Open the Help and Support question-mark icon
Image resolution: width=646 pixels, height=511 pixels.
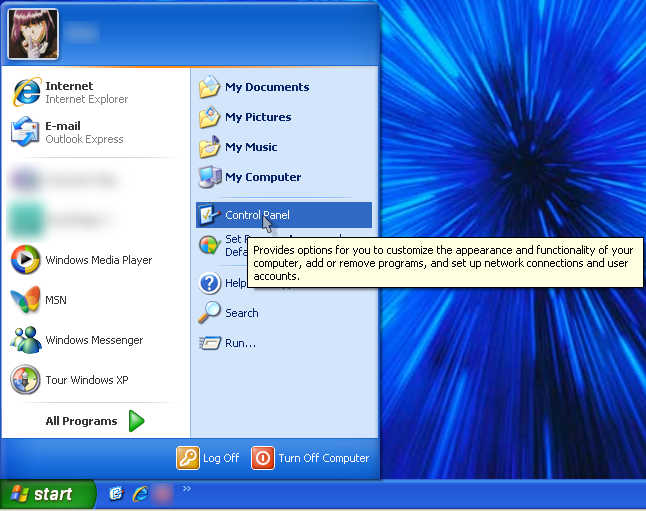[209, 283]
